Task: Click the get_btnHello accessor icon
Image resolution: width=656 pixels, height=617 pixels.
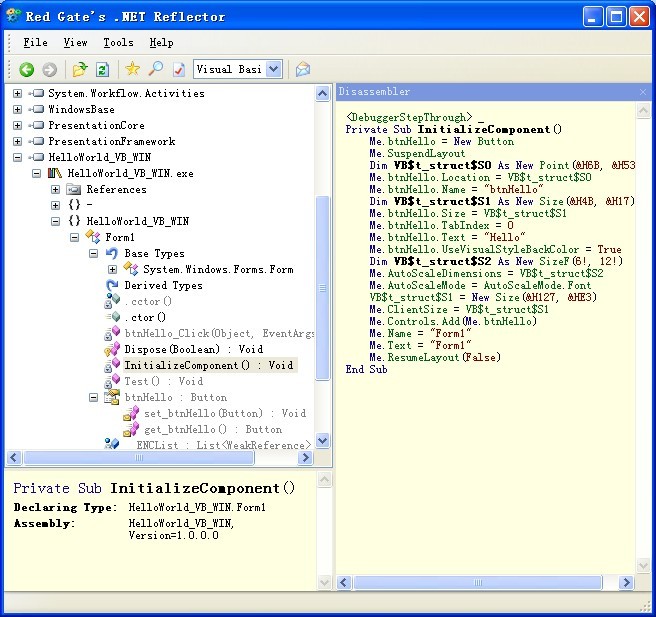Action: pos(131,429)
